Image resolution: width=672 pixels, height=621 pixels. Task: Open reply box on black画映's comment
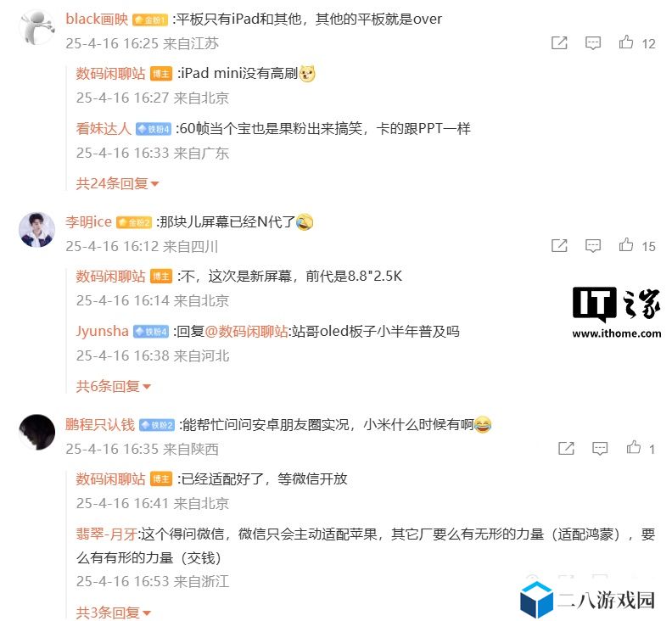593,43
